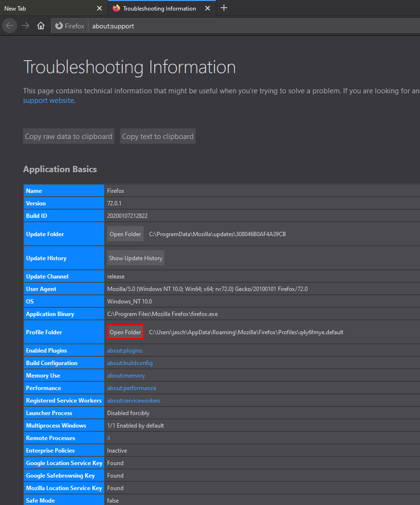
Task: Follow the about:memory link
Action: [x=126, y=376]
